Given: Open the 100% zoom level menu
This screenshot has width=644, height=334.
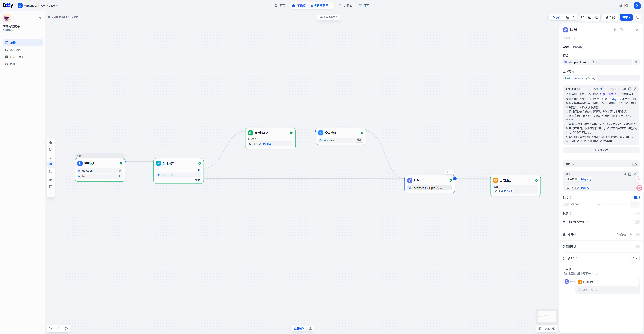Looking at the screenshot, I should click(547, 328).
